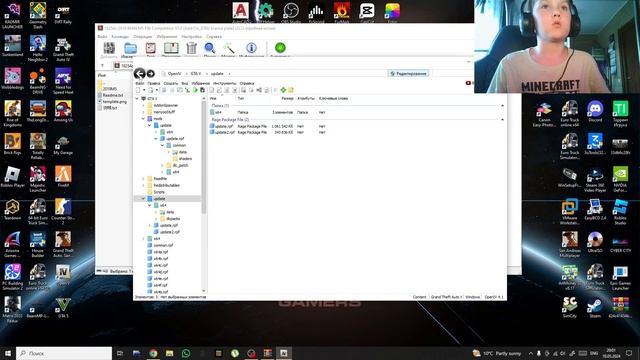This screenshot has height=360, width=640.
Task: Click the WinRAR View book icon
Action: click(x=171, y=48)
